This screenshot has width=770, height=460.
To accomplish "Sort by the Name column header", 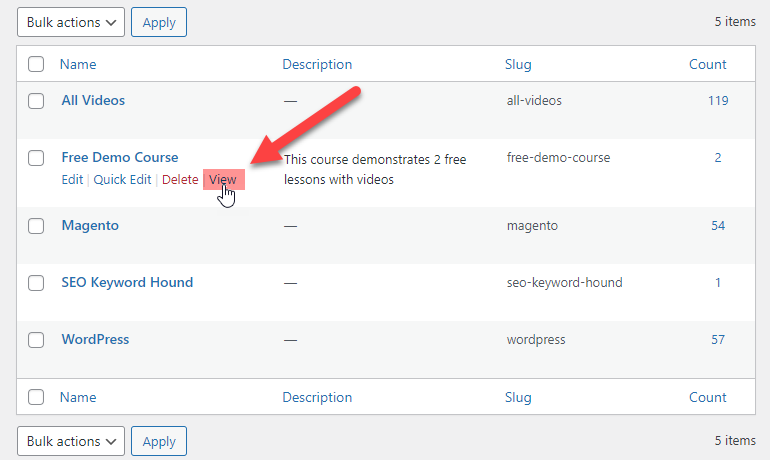I will coord(78,64).
